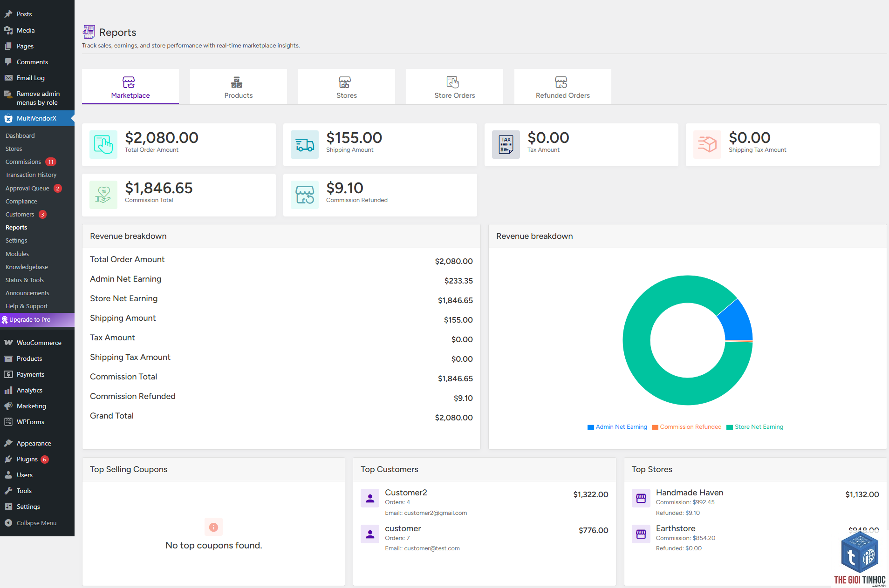Click the Plugins plug icon
Viewport: 889px width, 588px height.
(x=8, y=459)
